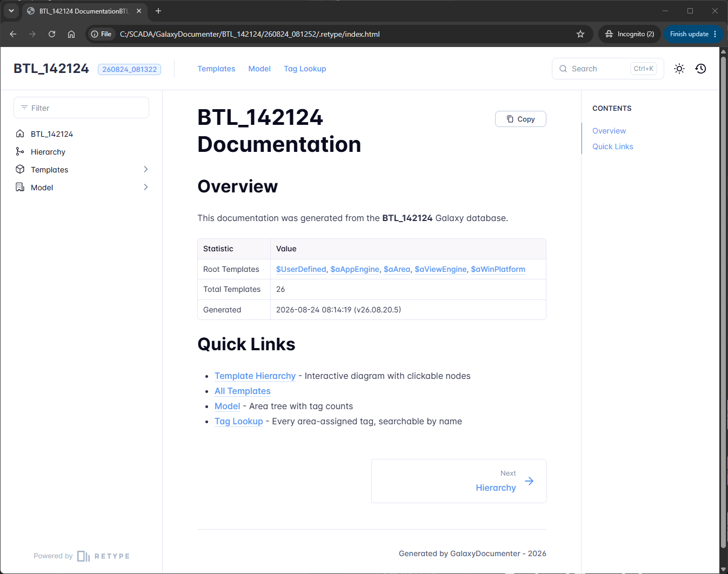Open the $aWinPlatform template link

498,269
